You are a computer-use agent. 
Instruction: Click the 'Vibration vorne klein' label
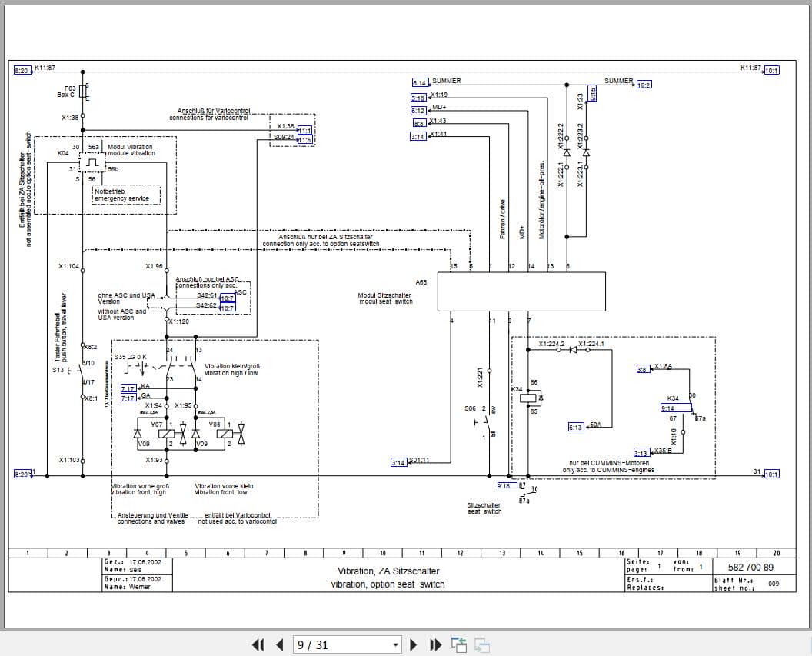coord(225,486)
